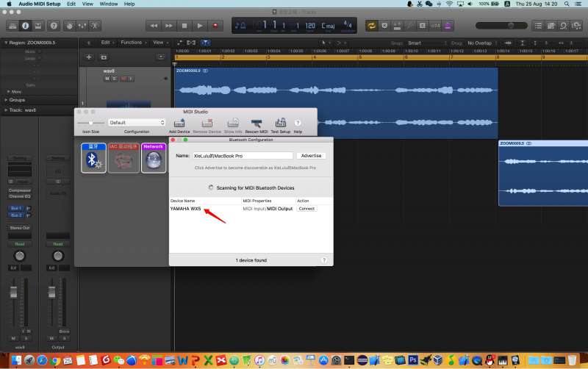Click the Advertise button
This screenshot has width=588, height=369.
[312, 156]
